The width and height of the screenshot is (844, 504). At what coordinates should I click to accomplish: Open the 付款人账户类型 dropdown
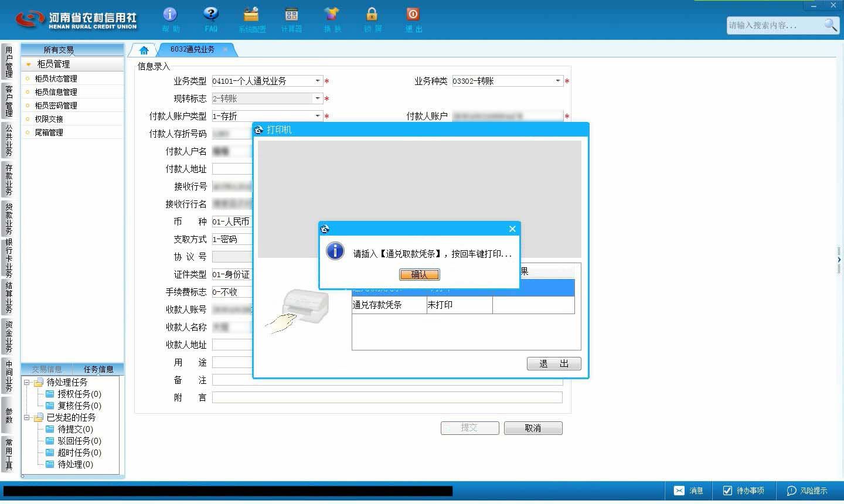coord(318,116)
